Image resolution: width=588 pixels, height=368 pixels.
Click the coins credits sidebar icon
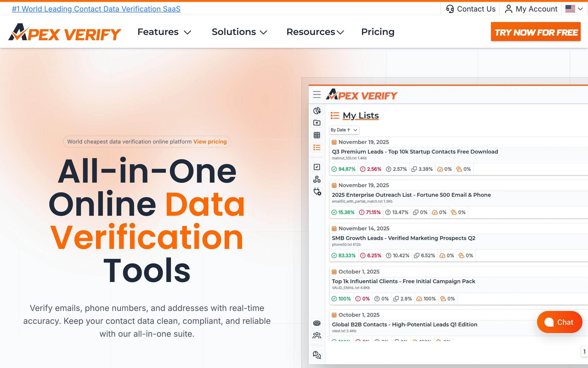(317, 323)
